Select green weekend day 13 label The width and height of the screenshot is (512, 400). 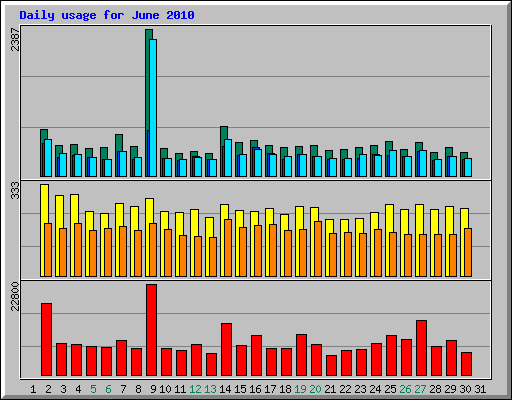point(210,389)
